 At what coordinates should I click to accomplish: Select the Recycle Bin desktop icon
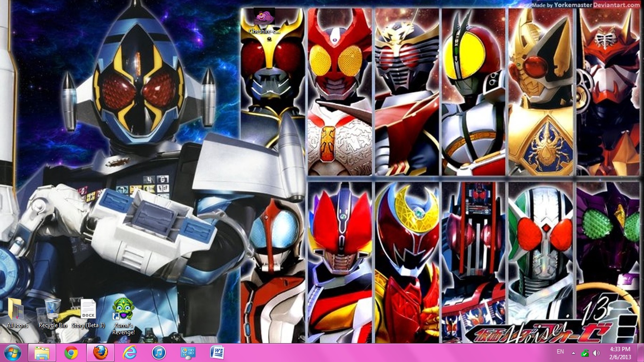coord(53,313)
